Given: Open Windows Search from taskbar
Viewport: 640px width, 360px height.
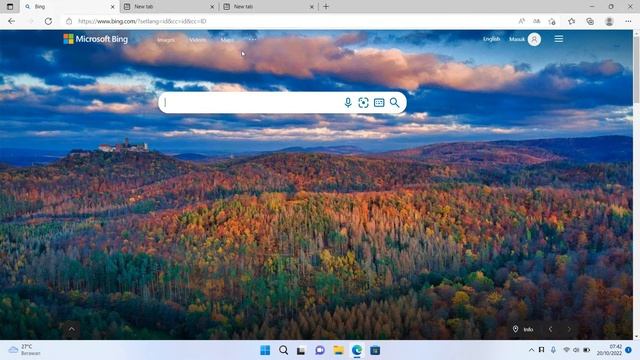Looking at the screenshot, I should pos(283,350).
